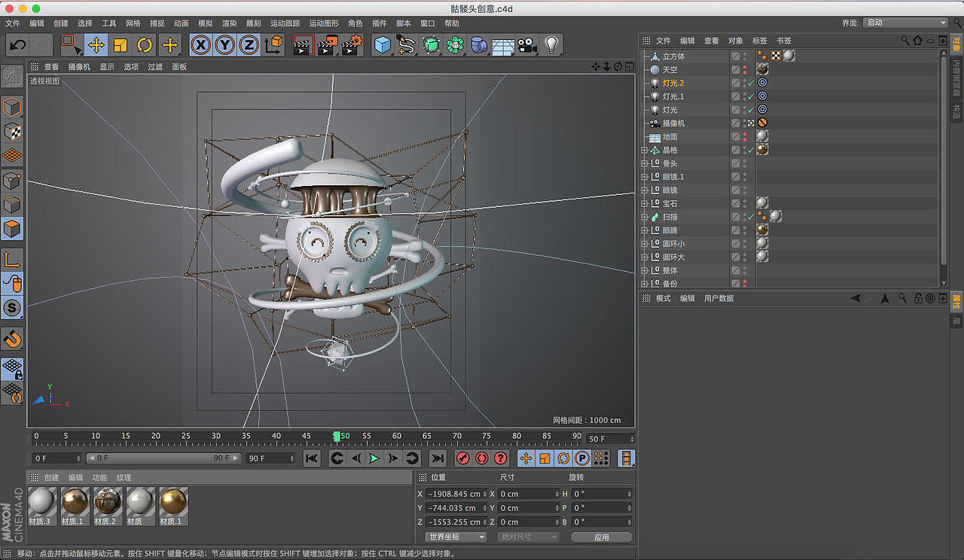Image resolution: width=964 pixels, height=560 pixels.
Task: Play animation forward
Action: pos(374,458)
